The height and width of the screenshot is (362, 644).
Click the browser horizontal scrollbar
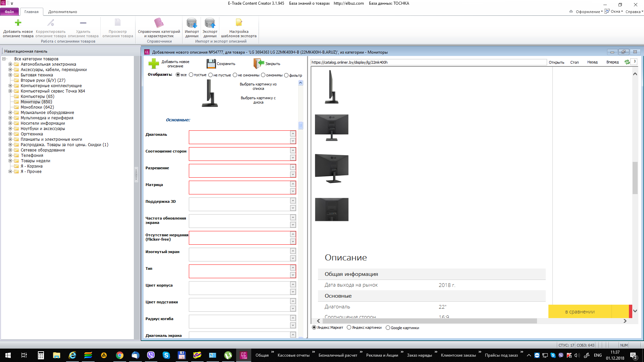tap(429, 321)
